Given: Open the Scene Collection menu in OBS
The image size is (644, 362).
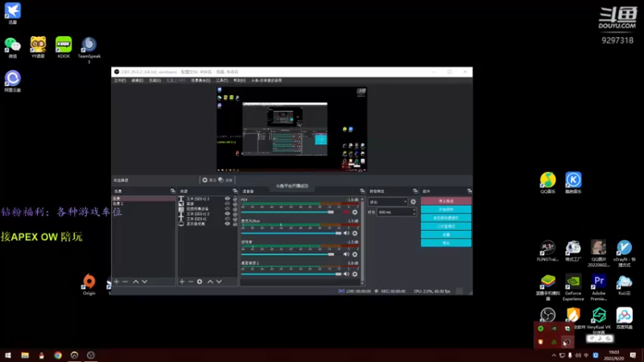Looking at the screenshot, I should (x=200, y=80).
